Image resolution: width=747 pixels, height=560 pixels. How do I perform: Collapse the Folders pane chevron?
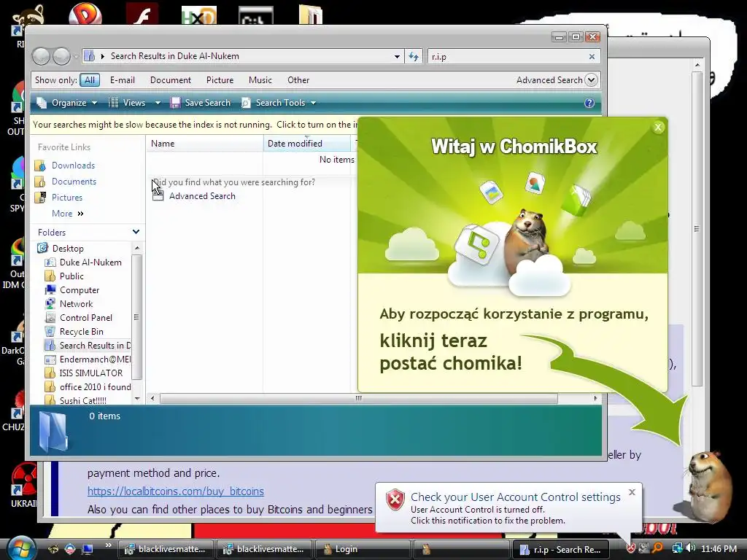(x=136, y=232)
